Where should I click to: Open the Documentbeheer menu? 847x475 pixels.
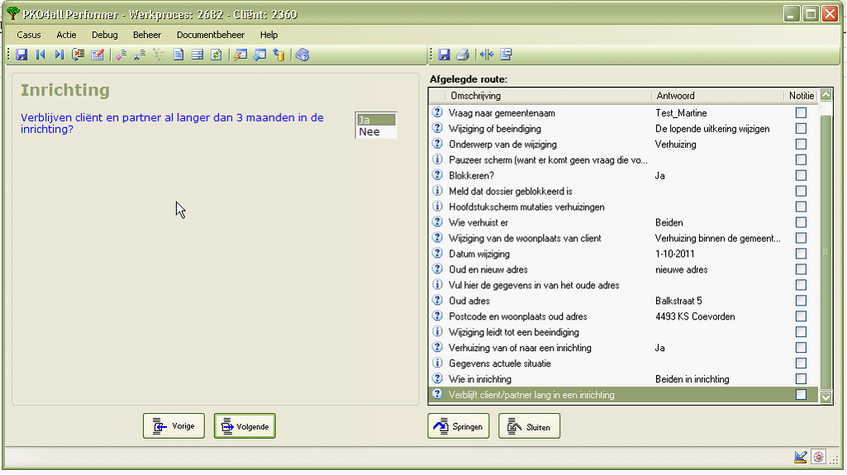pyautogui.click(x=211, y=35)
